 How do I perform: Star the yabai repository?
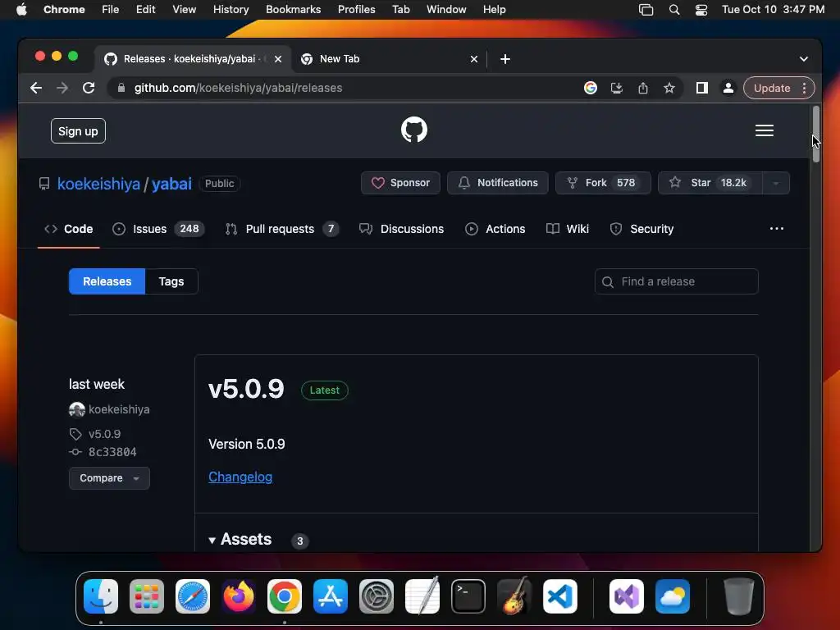click(x=710, y=183)
